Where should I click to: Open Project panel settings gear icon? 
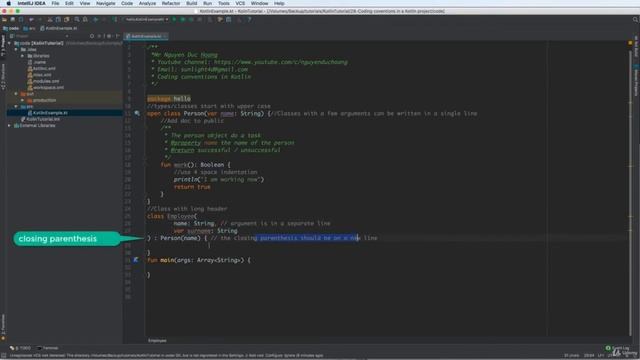(x=109, y=36)
